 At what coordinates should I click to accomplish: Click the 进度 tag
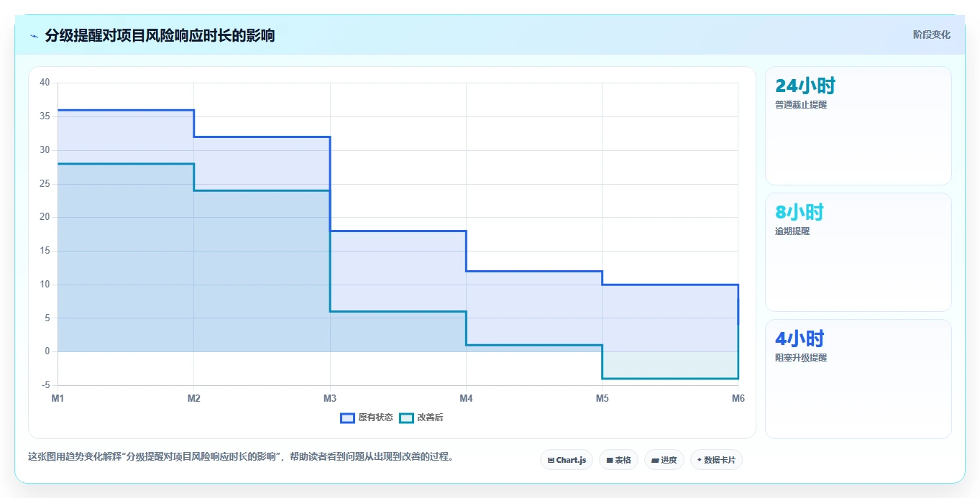pyautogui.click(x=664, y=460)
